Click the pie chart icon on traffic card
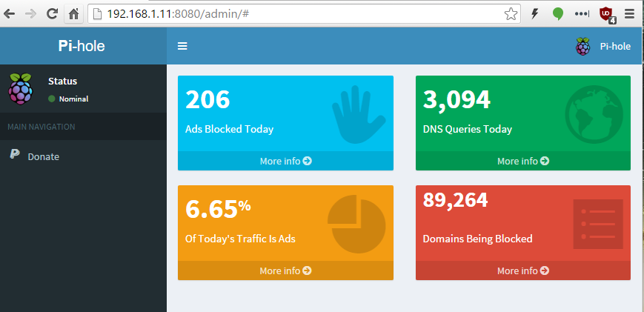The image size is (644, 312). point(356,224)
